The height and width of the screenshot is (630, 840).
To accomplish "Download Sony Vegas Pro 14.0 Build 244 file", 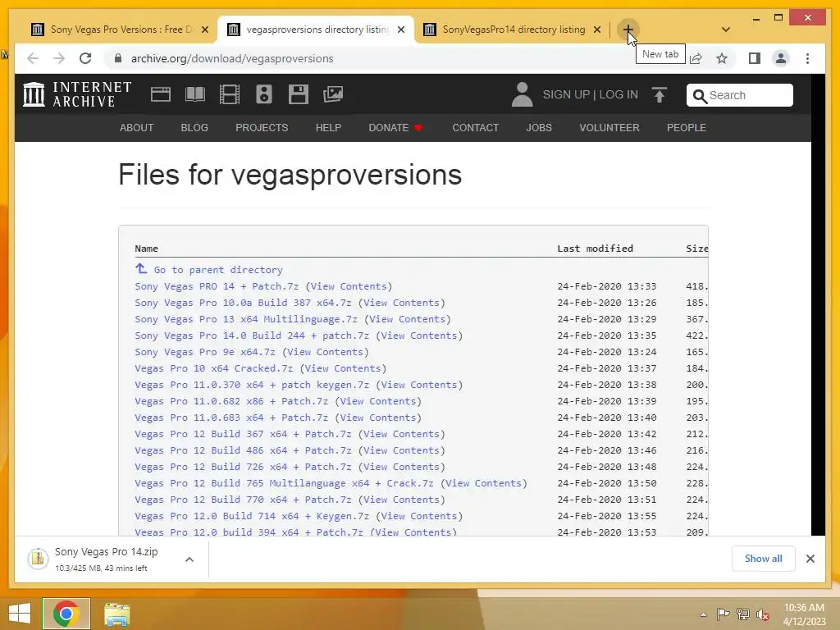I will click(252, 336).
